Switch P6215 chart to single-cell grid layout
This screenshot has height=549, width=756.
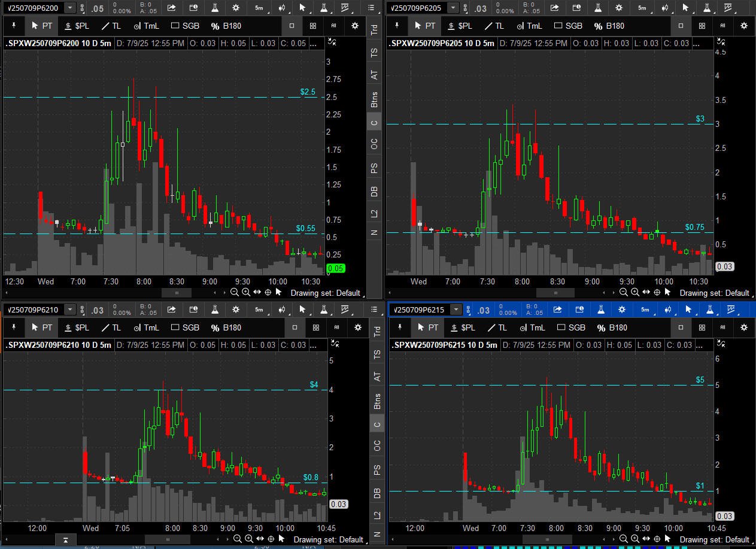[x=681, y=327]
